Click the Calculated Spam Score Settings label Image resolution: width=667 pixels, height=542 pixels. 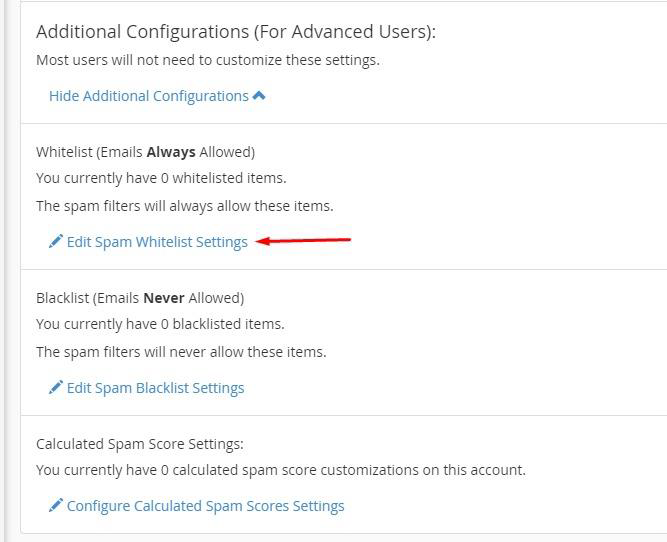pyautogui.click(x=140, y=444)
